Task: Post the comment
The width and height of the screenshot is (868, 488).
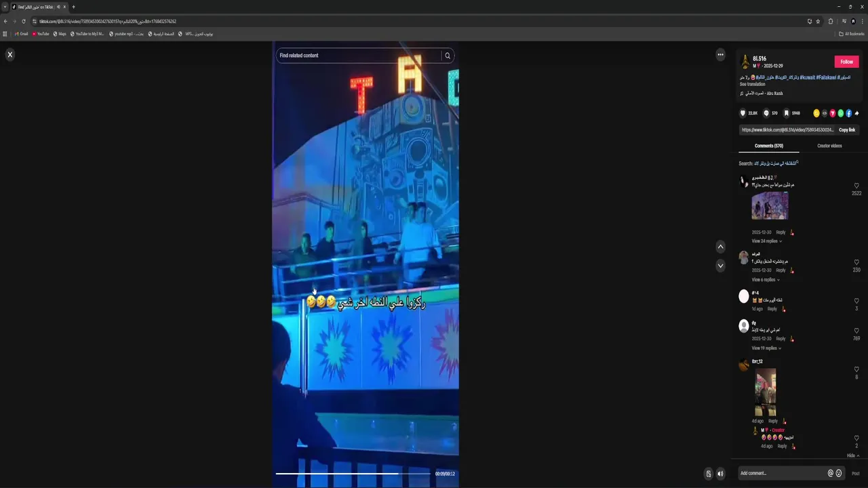Action: point(856,473)
